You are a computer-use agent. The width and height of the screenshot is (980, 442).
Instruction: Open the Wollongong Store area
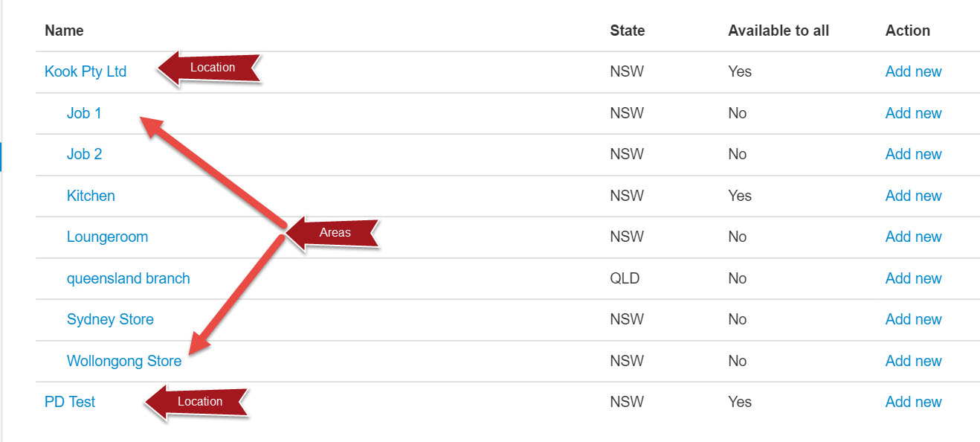point(124,361)
